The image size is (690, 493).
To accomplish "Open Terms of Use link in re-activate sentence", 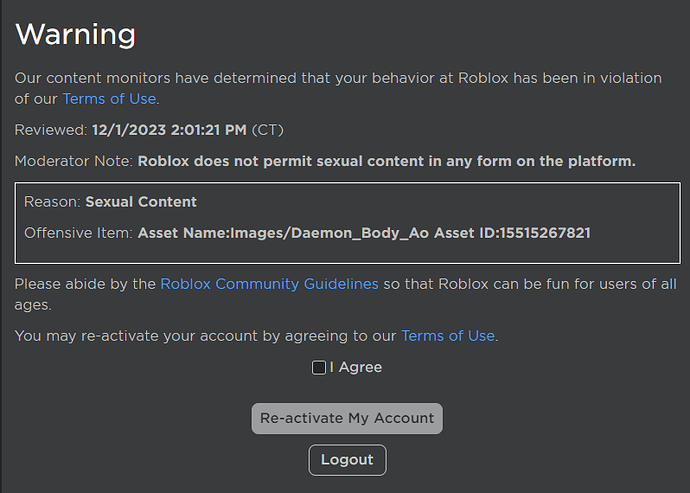I will (448, 336).
